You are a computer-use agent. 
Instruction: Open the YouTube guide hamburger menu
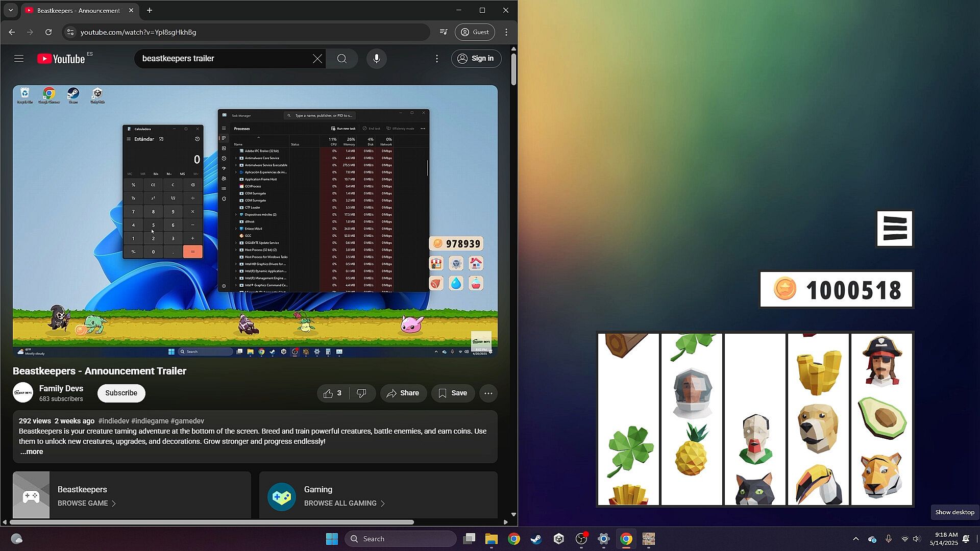[x=19, y=59]
